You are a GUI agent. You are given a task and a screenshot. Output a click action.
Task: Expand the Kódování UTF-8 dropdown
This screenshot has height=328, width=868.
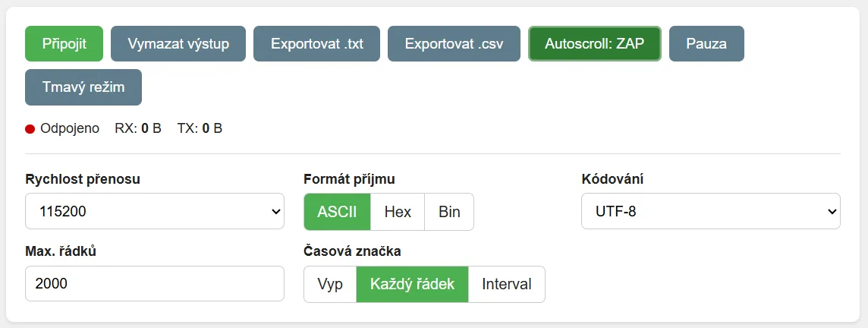click(711, 211)
